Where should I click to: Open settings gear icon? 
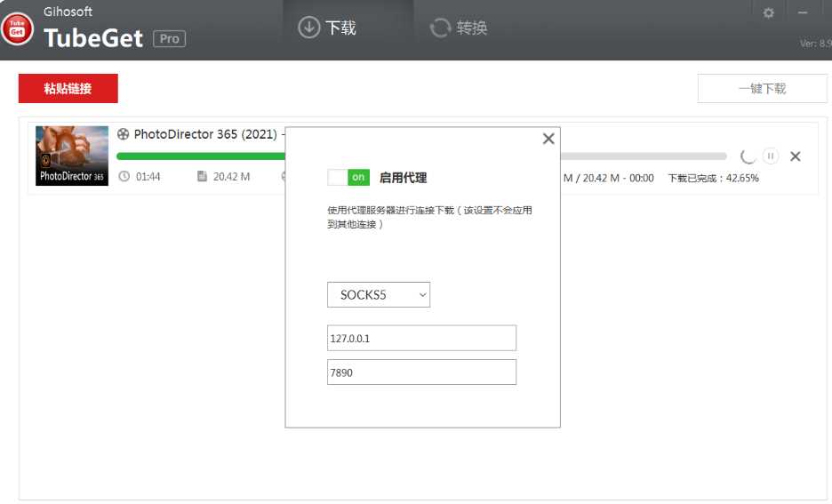tap(768, 12)
